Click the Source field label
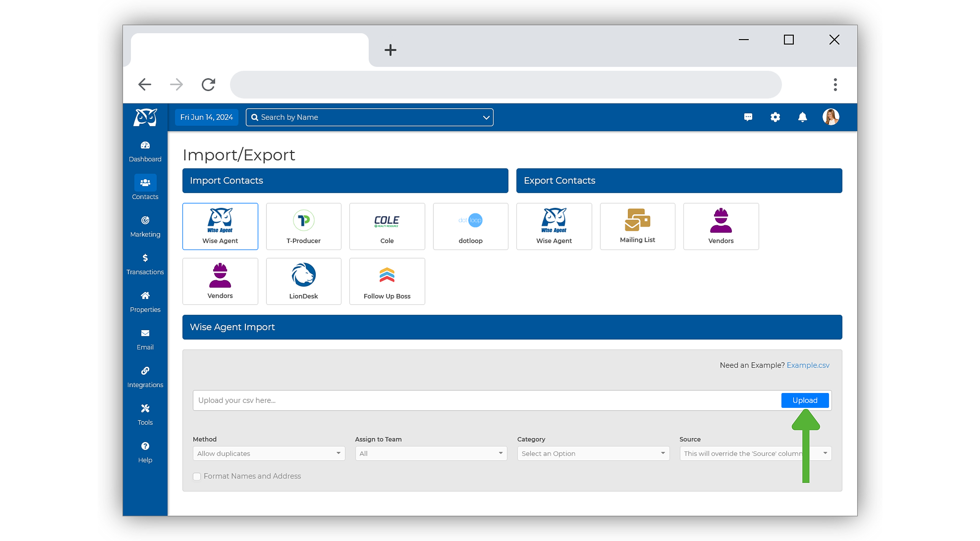Image resolution: width=980 pixels, height=541 pixels. pyautogui.click(x=690, y=439)
